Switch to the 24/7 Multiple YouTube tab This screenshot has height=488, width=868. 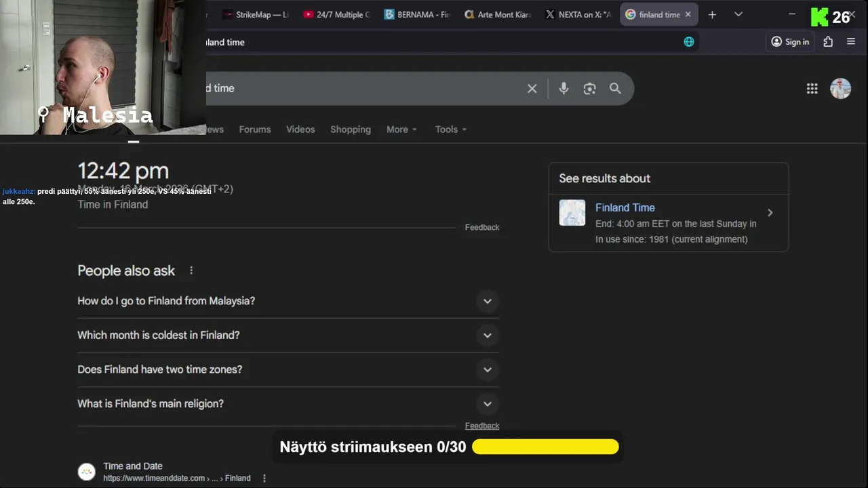[336, 14]
